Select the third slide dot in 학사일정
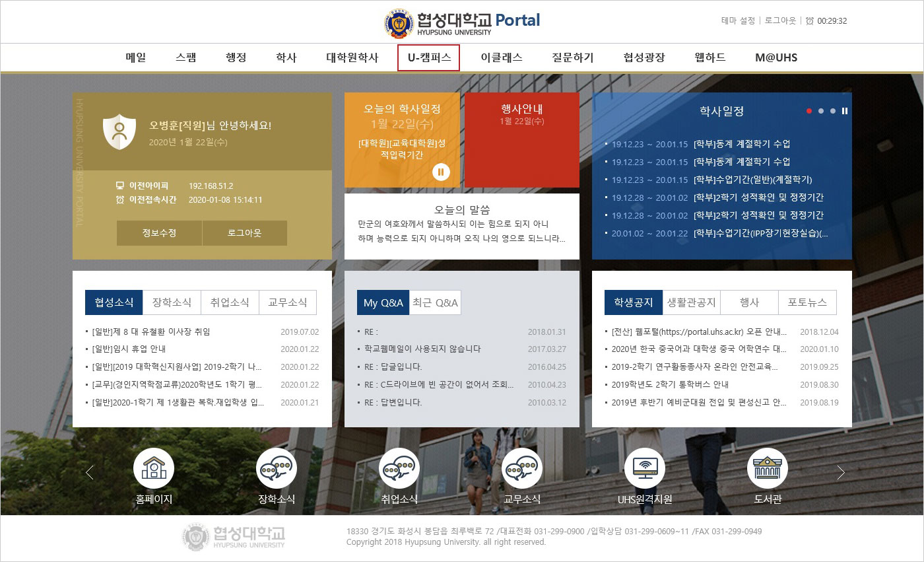924x562 pixels. 833,111
